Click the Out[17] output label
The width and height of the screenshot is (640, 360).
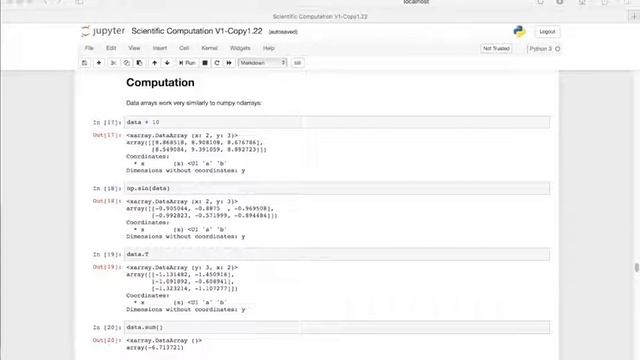point(107,135)
